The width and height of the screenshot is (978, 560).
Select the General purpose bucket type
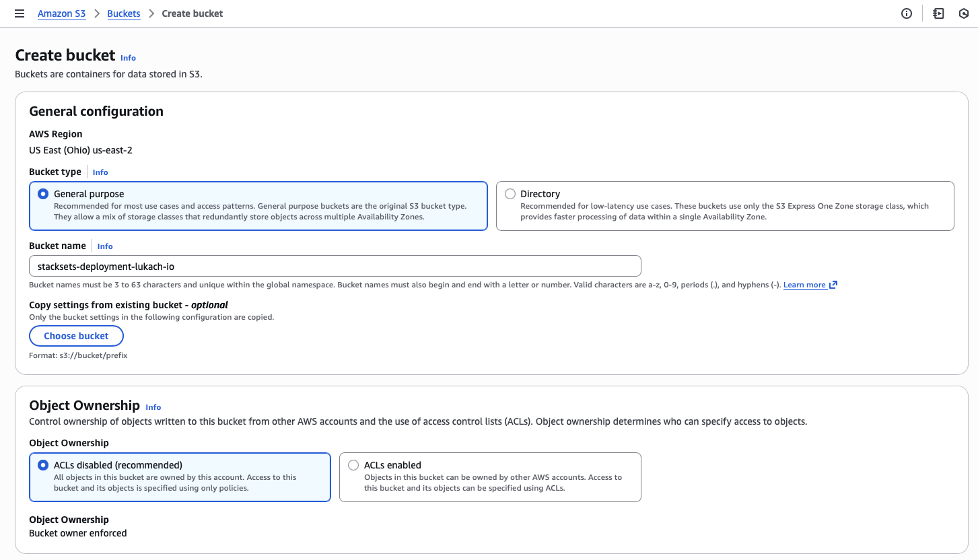44,194
